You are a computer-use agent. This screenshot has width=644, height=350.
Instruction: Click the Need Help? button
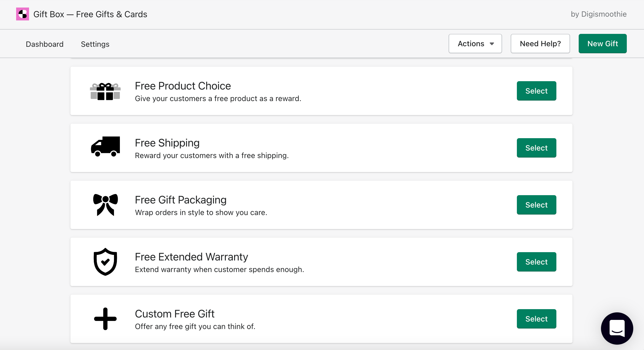click(540, 43)
